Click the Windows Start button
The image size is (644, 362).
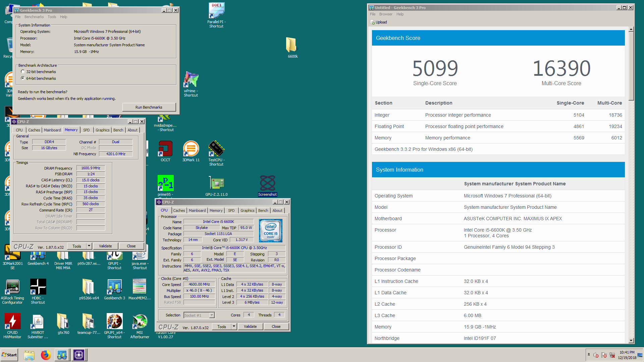(9, 355)
